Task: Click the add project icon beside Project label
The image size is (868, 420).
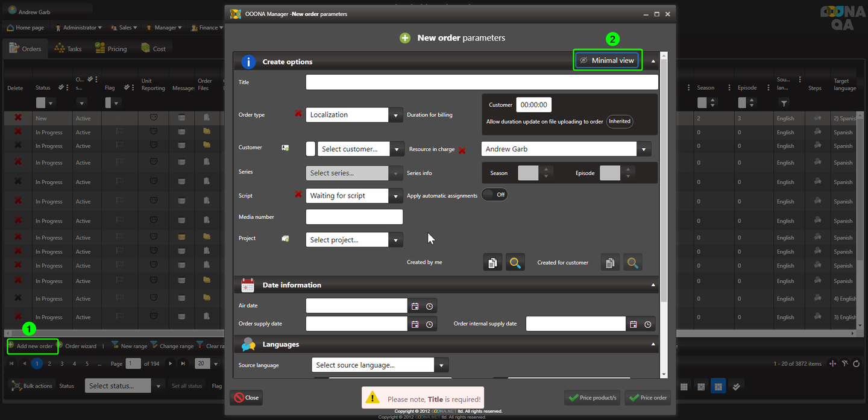Action: click(x=285, y=239)
